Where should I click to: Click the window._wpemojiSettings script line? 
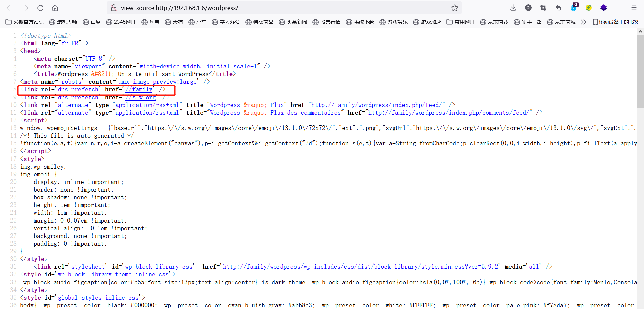pos(328,128)
